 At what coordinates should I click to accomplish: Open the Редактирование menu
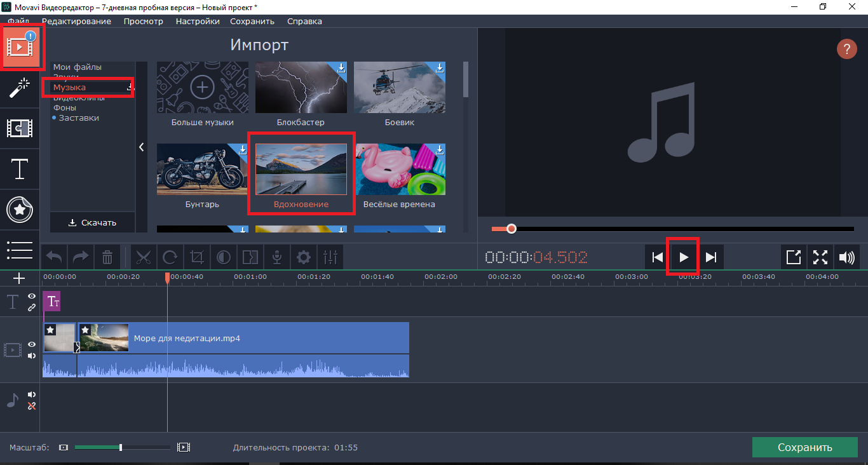point(76,21)
